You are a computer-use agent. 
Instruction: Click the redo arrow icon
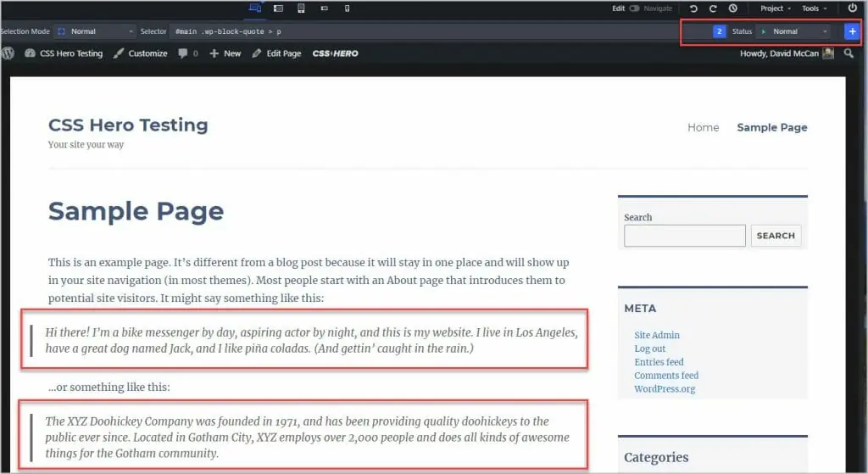713,8
